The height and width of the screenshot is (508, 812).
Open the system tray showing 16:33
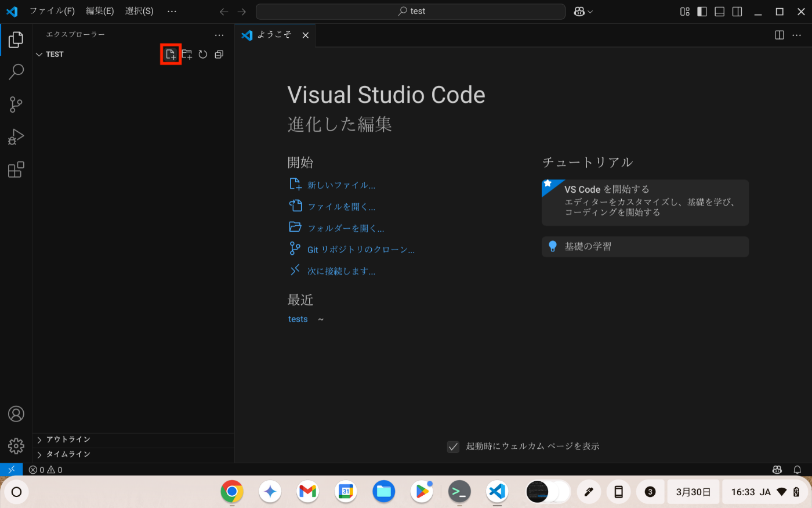click(765, 492)
